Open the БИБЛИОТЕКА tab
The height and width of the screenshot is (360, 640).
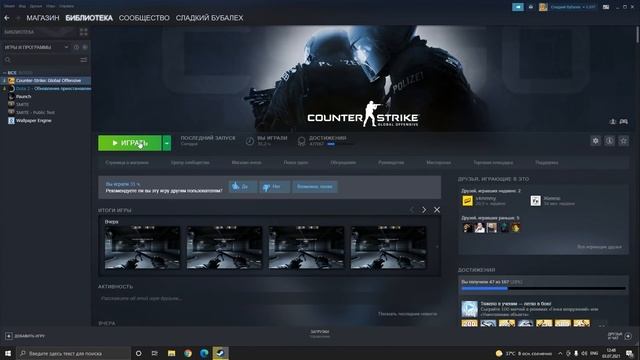89,18
